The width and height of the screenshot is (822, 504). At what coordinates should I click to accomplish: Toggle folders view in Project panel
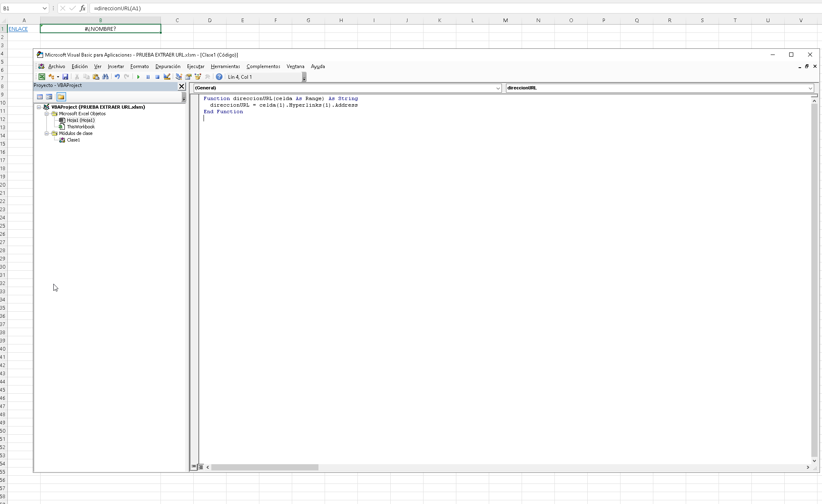61,97
